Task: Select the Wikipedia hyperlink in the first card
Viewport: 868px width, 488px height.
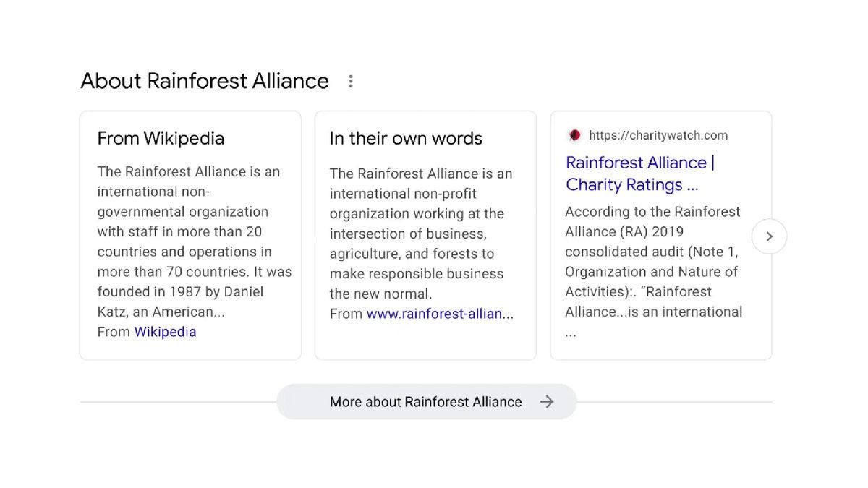Action: pyautogui.click(x=166, y=331)
